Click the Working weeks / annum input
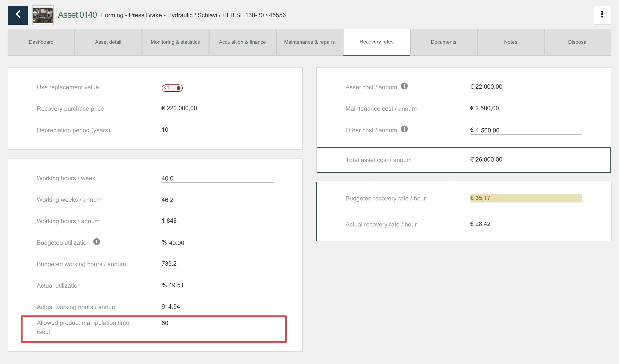Viewport: 619px width, 364px height. 217,200
